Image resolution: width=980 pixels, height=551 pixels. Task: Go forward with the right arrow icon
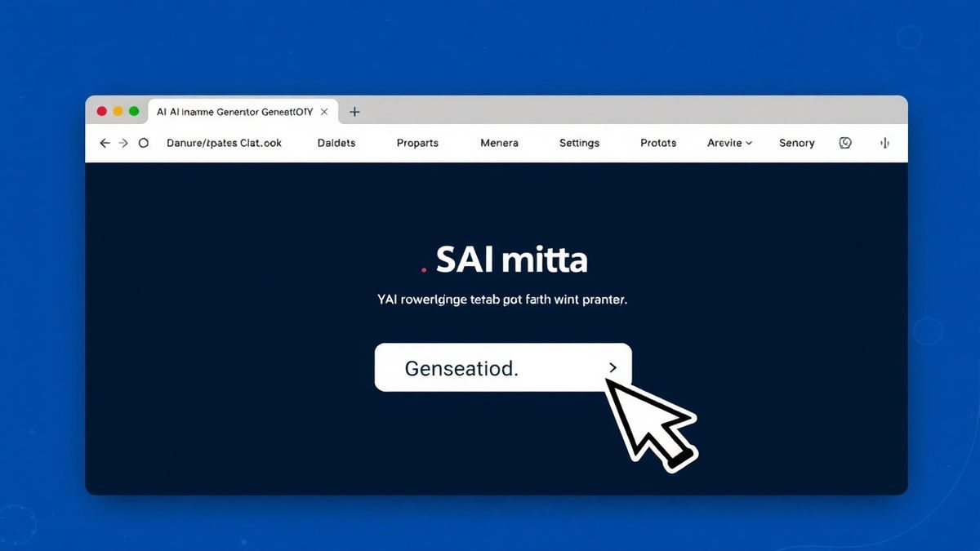tap(123, 143)
